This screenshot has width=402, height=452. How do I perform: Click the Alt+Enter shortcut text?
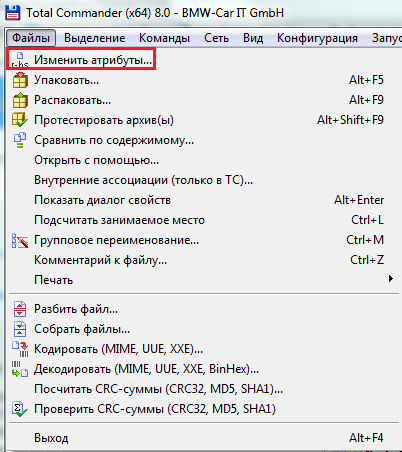coord(359,200)
